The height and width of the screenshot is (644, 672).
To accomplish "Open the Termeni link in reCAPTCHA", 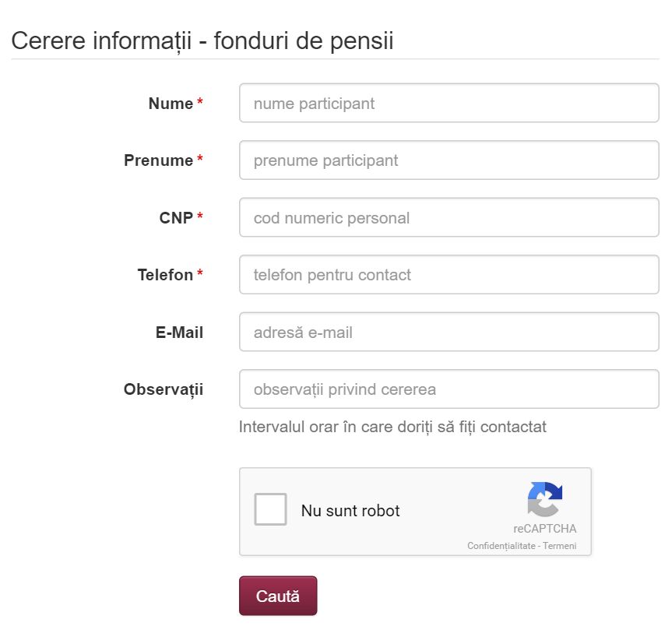I will (559, 545).
